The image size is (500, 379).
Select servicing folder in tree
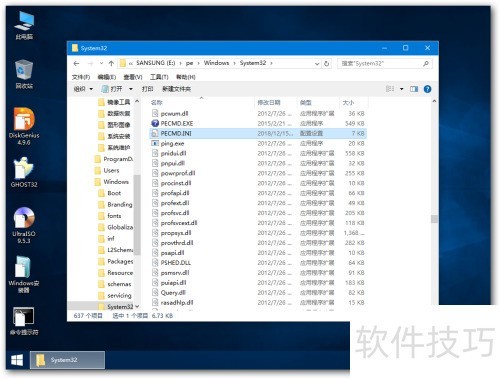pyautogui.click(x=119, y=295)
